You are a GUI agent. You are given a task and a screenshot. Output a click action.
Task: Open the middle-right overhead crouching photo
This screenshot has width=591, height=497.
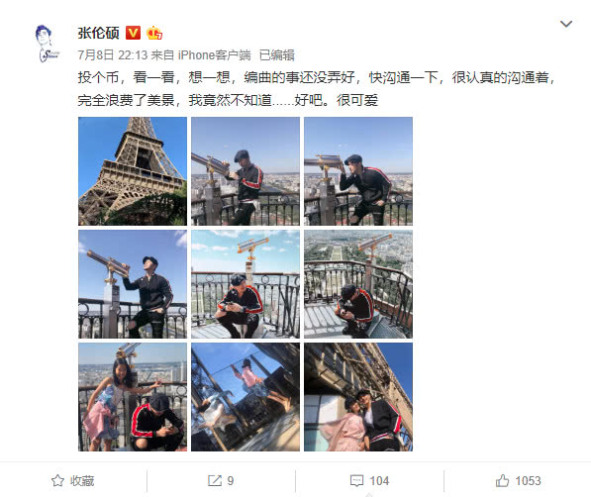[358, 284]
